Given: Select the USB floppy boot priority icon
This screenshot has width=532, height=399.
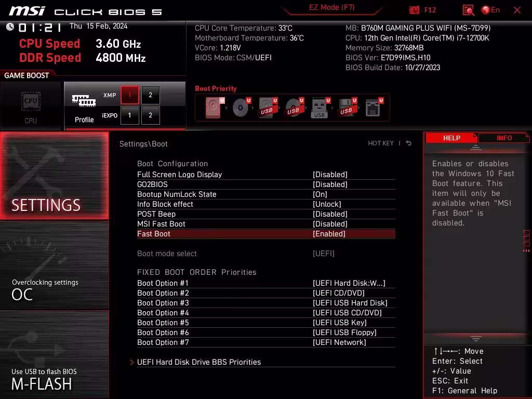Looking at the screenshot, I should 347,107.
